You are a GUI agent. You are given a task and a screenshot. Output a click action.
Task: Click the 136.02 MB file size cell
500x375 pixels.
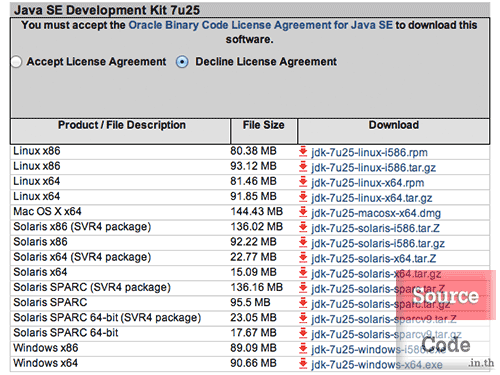(x=257, y=227)
